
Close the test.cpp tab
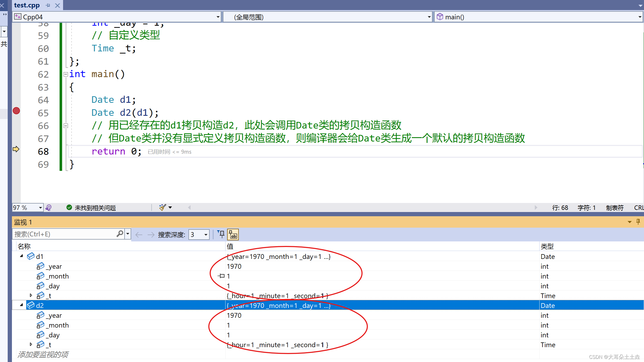tap(58, 5)
